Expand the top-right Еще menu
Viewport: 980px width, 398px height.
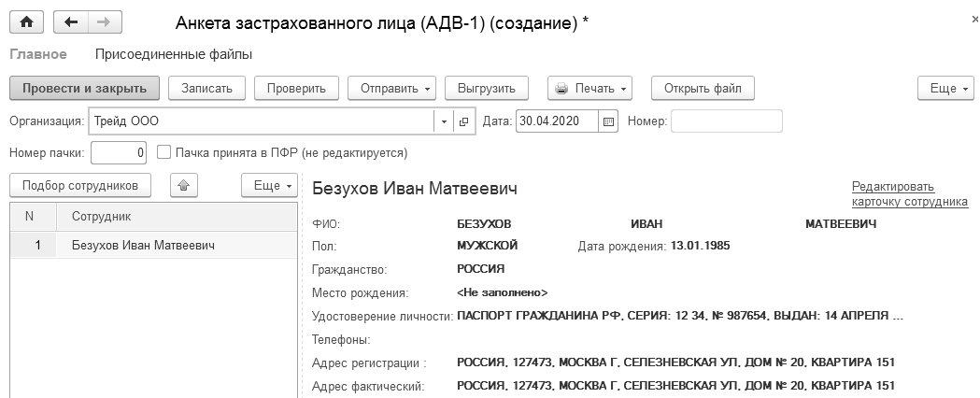[x=944, y=88]
